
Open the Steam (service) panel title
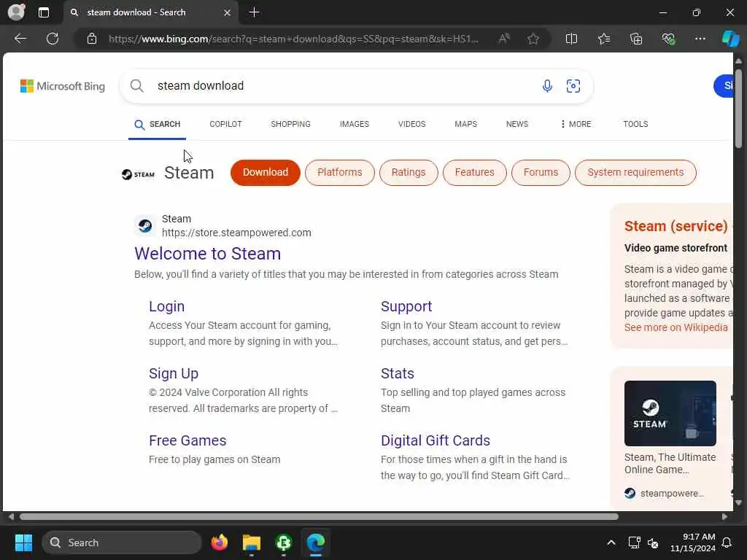point(676,226)
